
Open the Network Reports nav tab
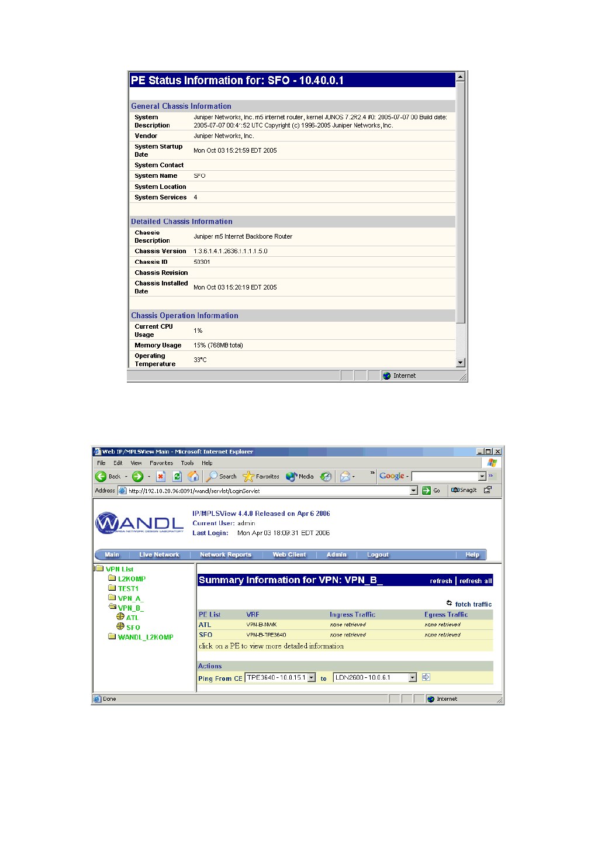tap(226, 555)
